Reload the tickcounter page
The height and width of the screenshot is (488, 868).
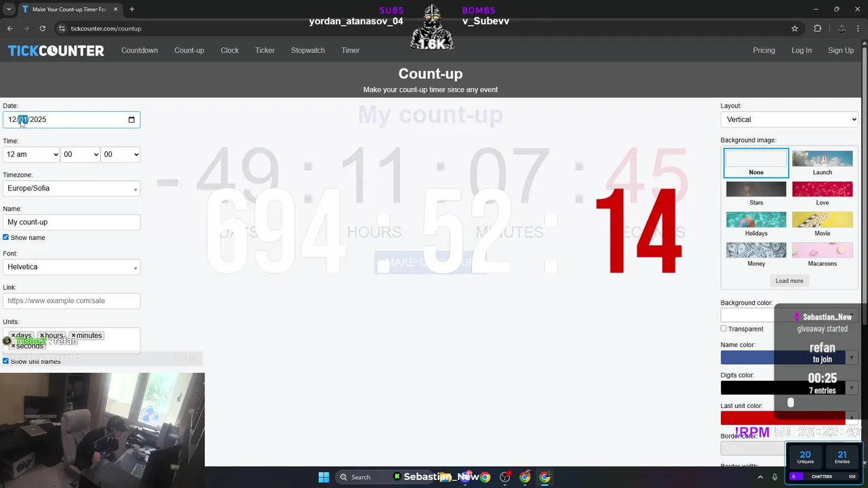coord(42,28)
